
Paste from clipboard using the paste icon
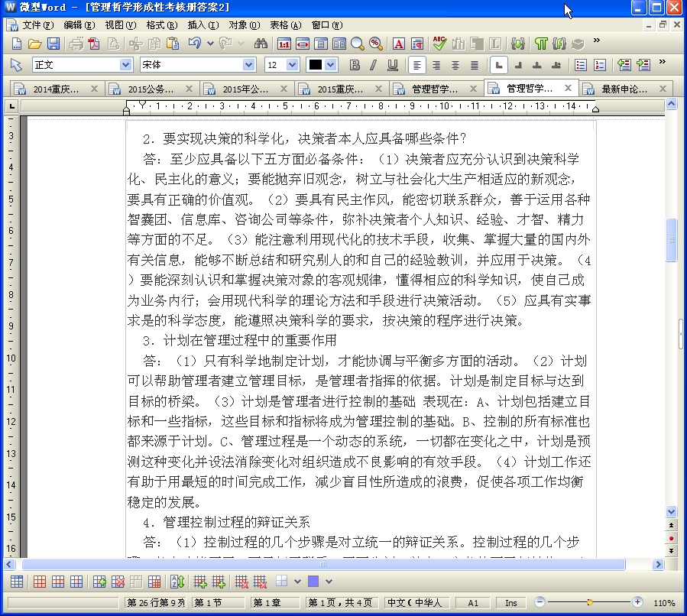(x=173, y=44)
